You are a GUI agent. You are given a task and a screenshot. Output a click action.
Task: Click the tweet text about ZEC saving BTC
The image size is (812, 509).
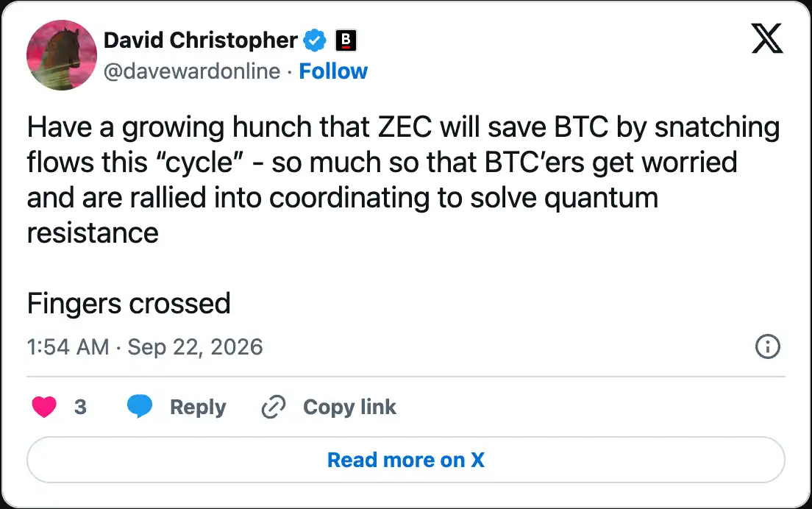click(x=403, y=179)
